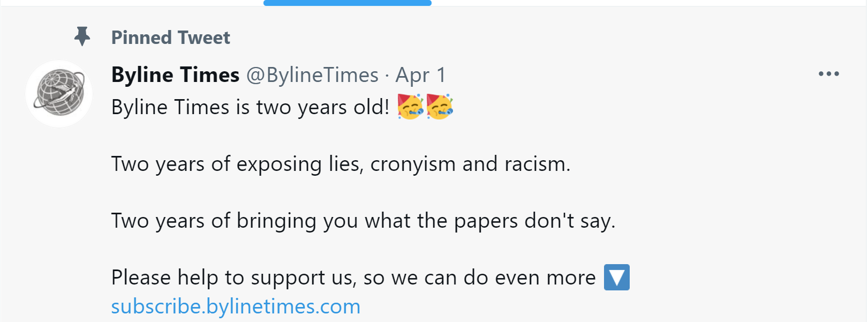Click the word 'papers' in the tweet

[x=486, y=221]
